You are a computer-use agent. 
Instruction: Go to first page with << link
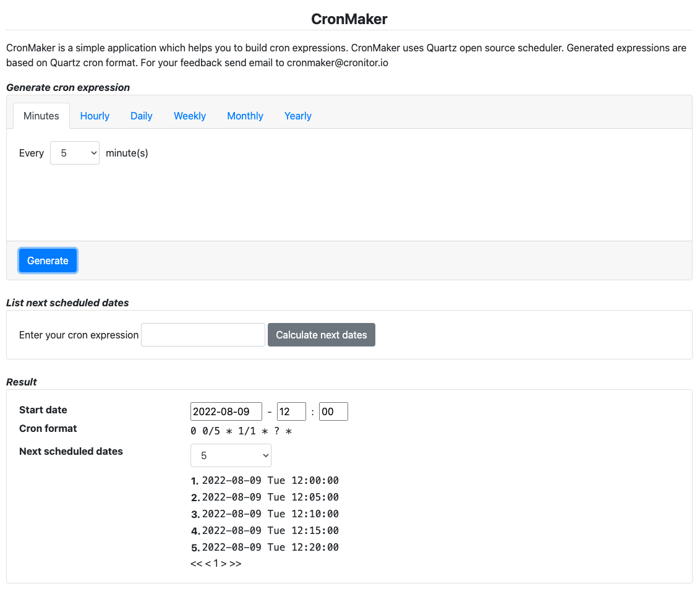click(x=197, y=563)
